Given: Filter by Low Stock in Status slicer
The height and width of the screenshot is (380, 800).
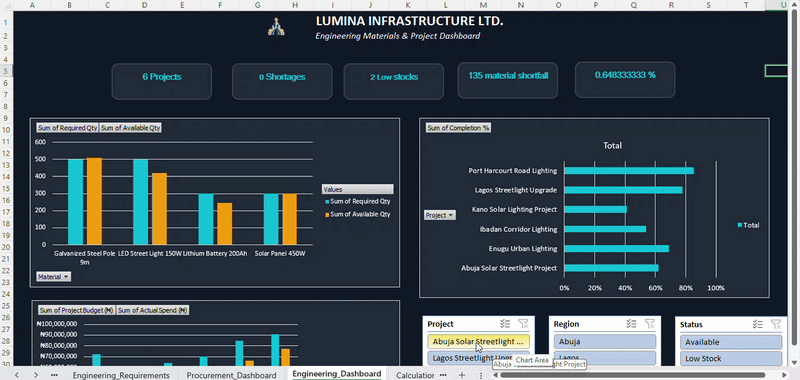Looking at the screenshot, I should click(731, 358).
